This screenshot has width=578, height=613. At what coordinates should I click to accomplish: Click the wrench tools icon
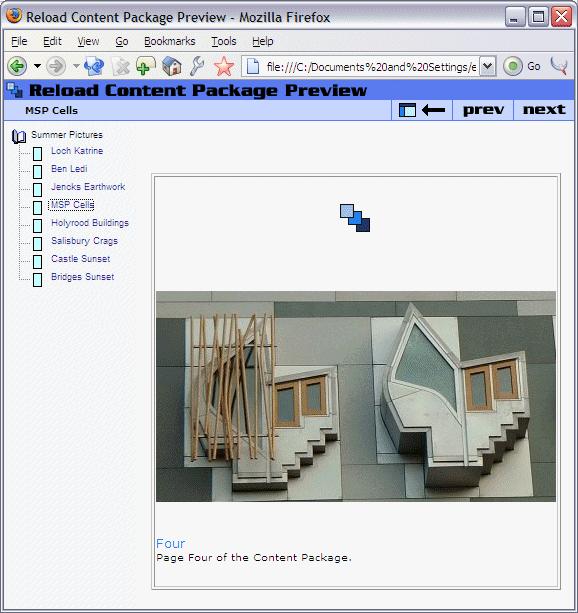tap(197, 66)
